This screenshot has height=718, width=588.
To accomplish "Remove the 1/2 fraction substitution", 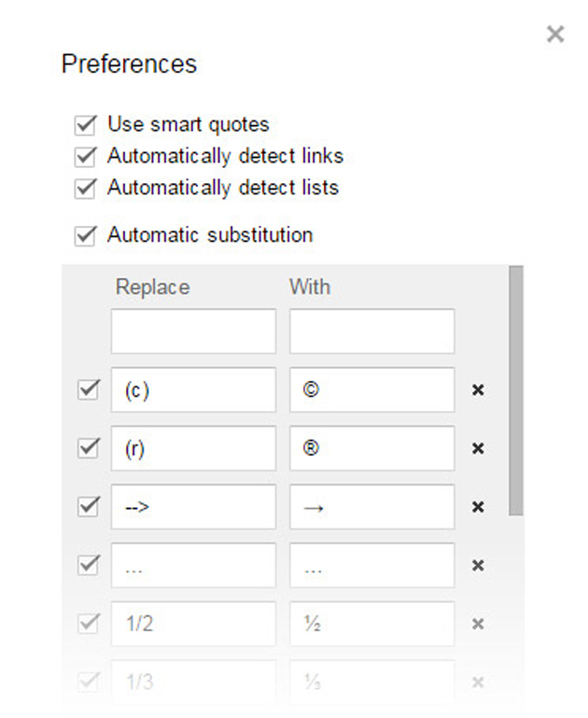I will pos(478,624).
